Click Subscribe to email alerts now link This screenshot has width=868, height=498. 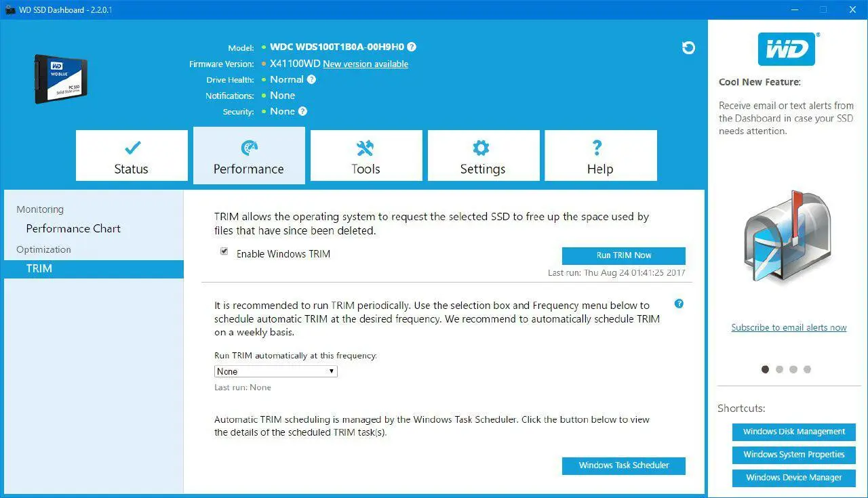pos(789,328)
